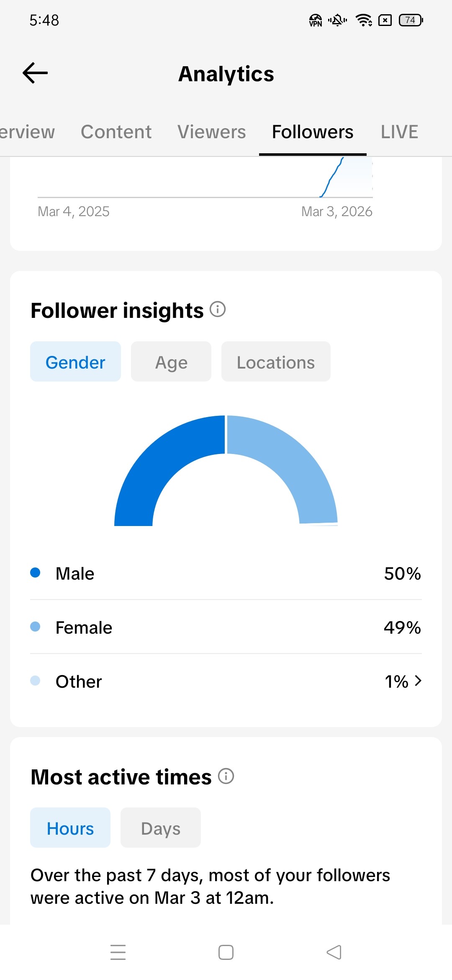This screenshot has width=452, height=980.
Task: Show active times by Hours
Action: click(70, 828)
